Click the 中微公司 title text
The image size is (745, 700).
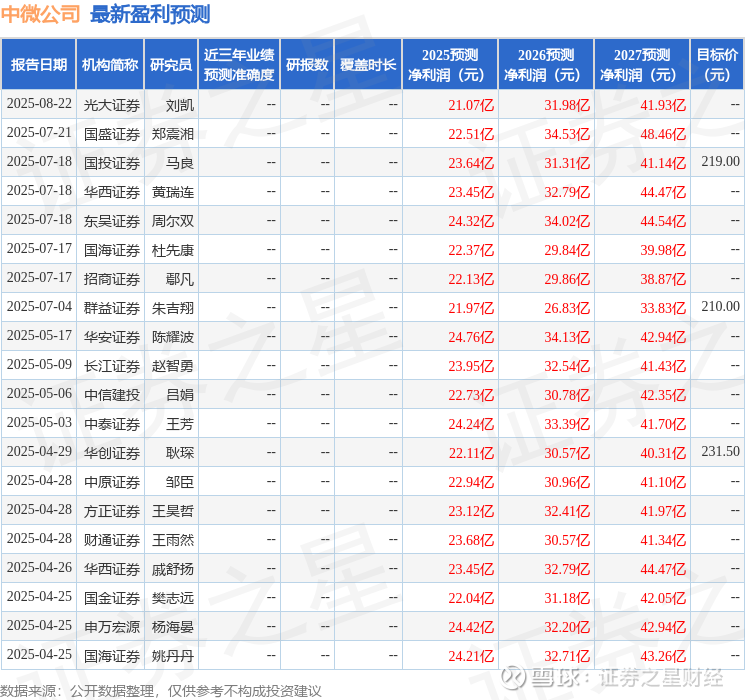40,14
